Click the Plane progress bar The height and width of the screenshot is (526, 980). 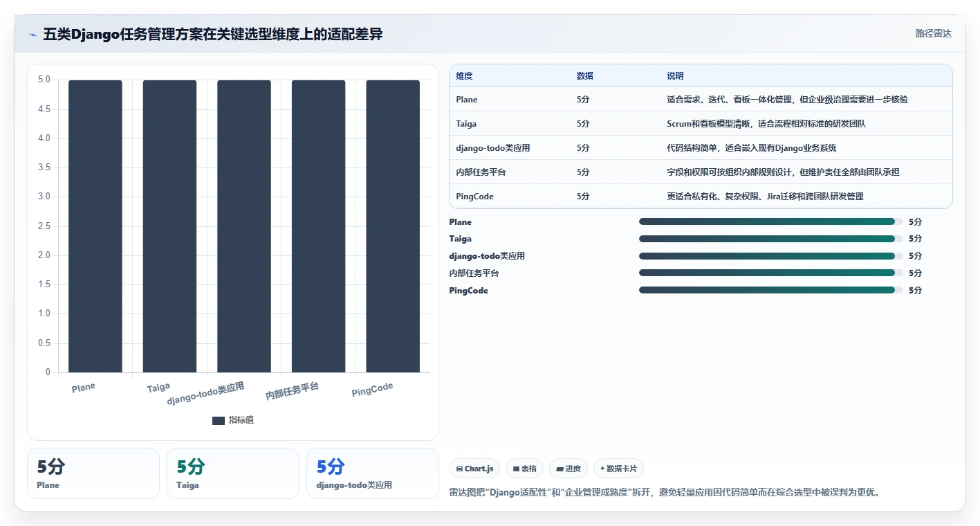click(771, 221)
